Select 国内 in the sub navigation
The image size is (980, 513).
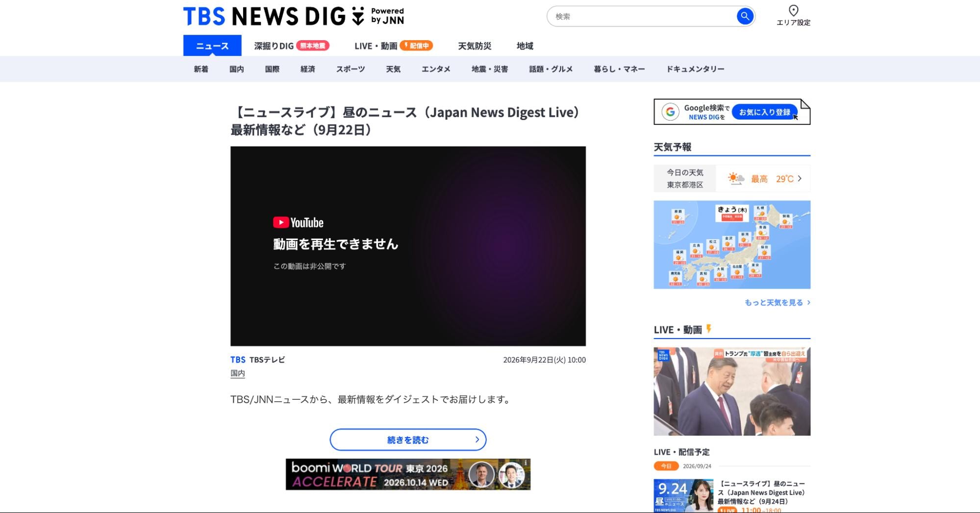pos(236,69)
